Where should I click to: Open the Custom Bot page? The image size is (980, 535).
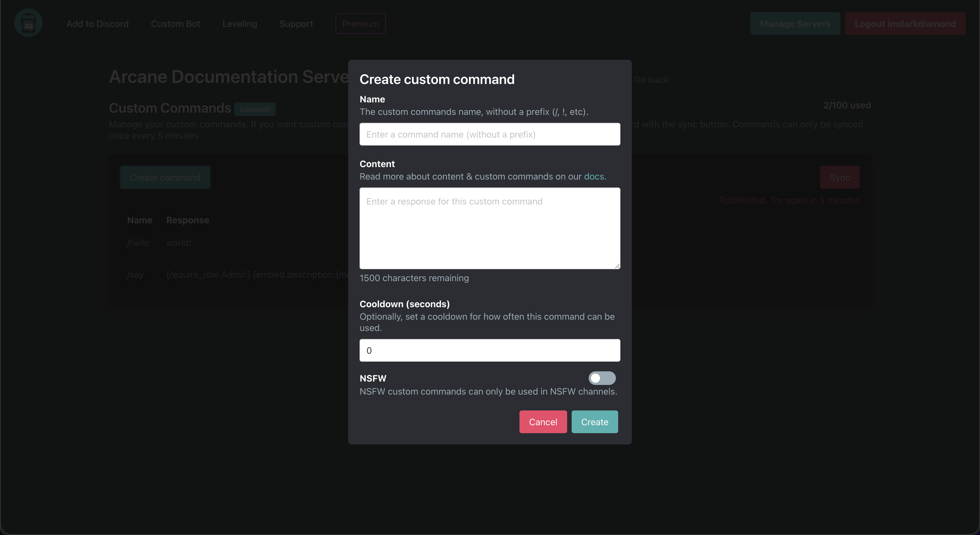point(175,23)
